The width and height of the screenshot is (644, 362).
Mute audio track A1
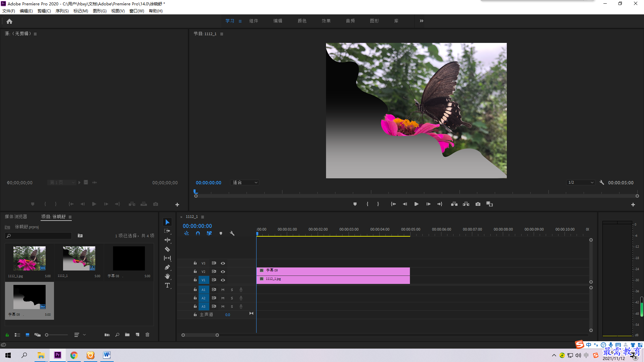pos(223,290)
